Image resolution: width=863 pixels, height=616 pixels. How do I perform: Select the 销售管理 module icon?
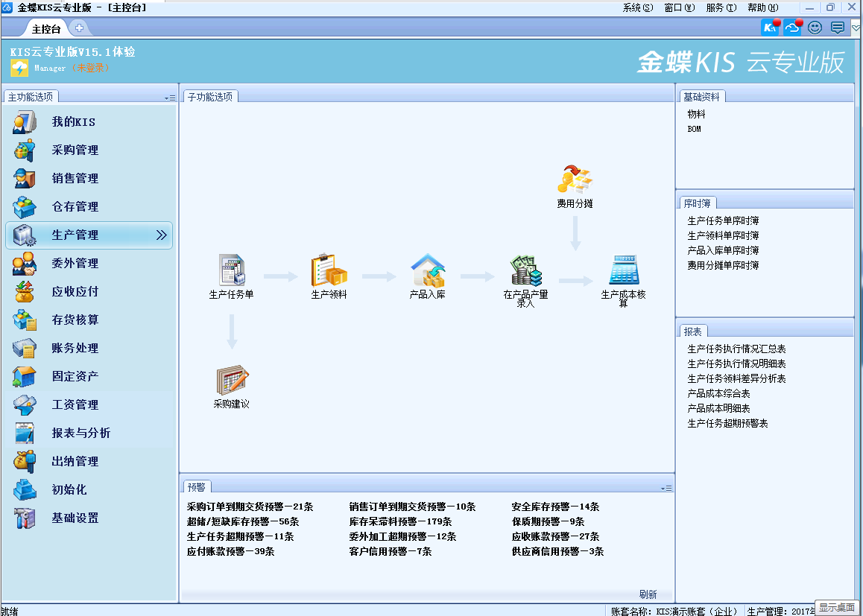pos(25,178)
